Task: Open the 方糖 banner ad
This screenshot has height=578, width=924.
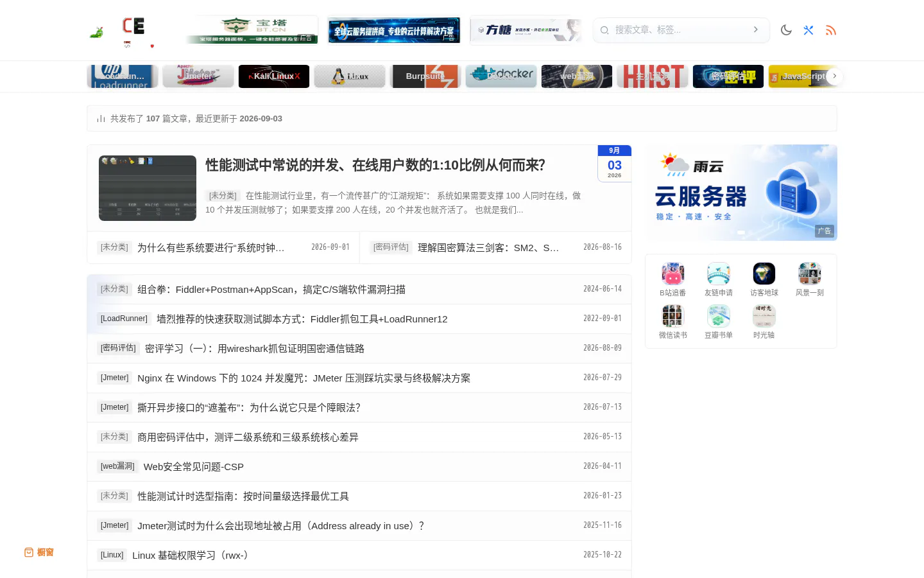Action: [x=526, y=30]
